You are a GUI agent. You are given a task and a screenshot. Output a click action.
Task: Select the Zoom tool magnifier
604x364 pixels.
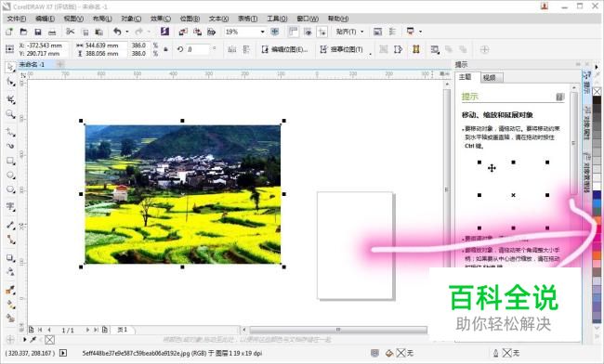pos(10,114)
